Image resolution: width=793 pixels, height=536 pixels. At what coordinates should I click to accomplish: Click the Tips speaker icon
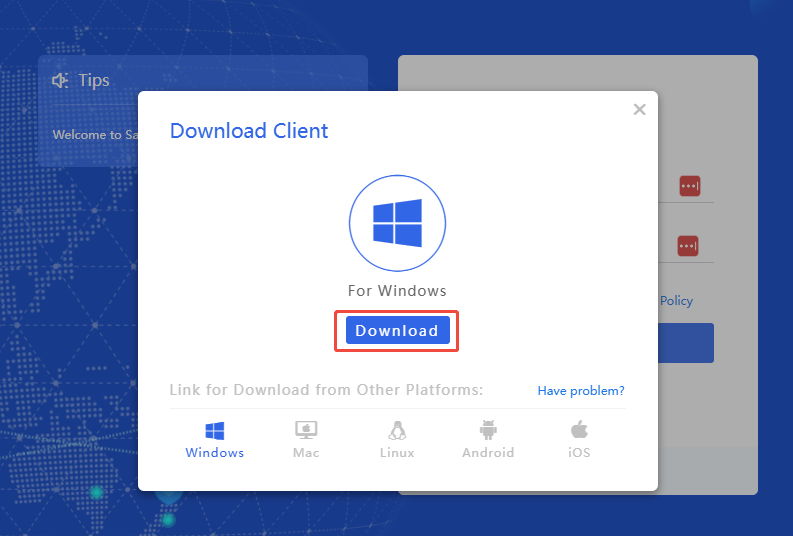tap(60, 80)
